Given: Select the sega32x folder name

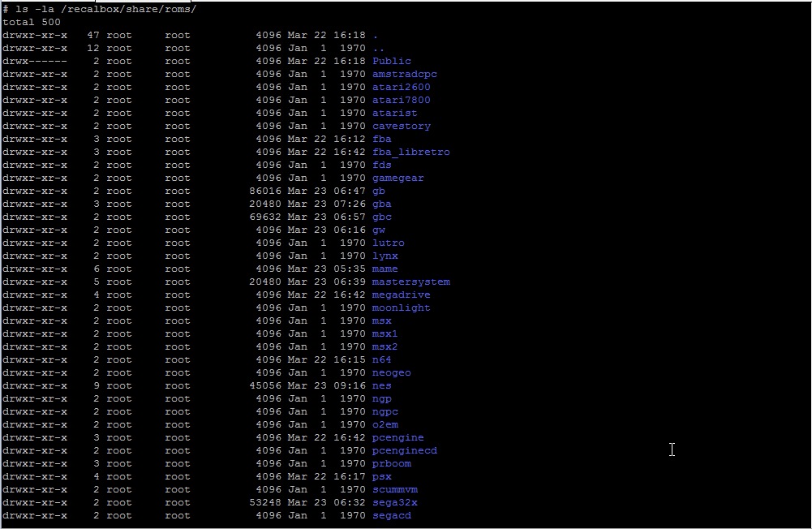Looking at the screenshot, I should (394, 502).
